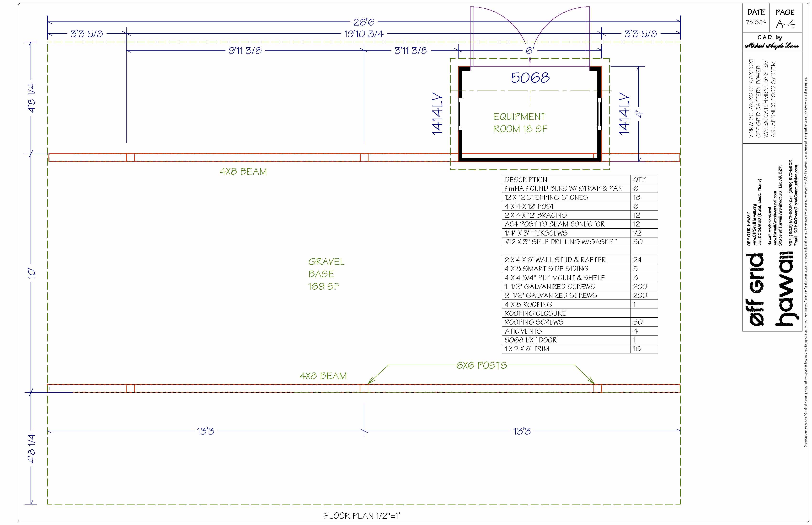Select the DATE heading in title block

click(x=756, y=12)
